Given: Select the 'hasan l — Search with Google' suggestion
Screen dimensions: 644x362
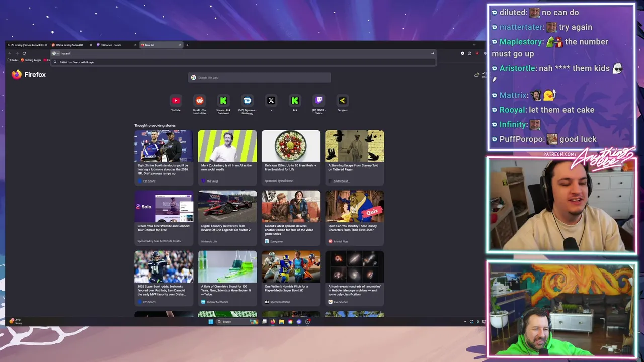Looking at the screenshot, I should [244, 62].
